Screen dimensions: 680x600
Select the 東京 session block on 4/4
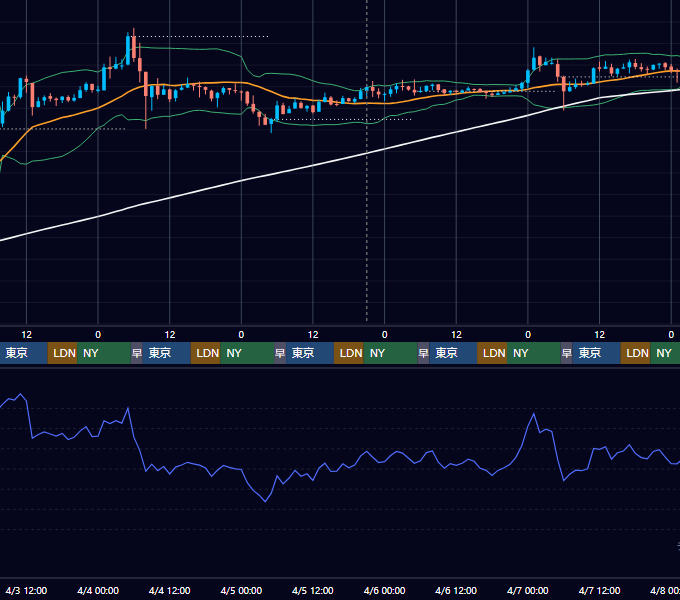point(167,353)
